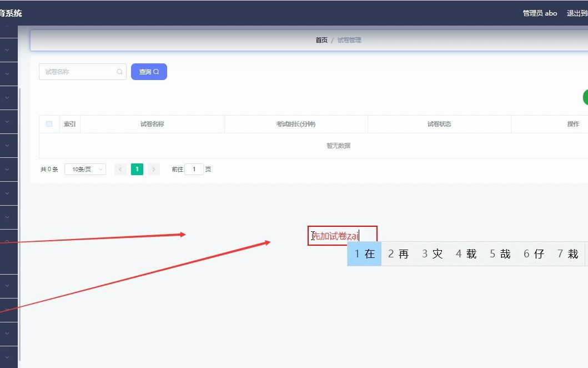Click the next page arrow in pagination

click(154, 169)
